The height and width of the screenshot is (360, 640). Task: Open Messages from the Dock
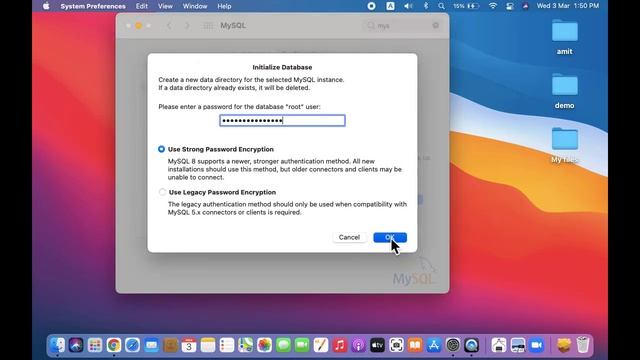(x=283, y=345)
